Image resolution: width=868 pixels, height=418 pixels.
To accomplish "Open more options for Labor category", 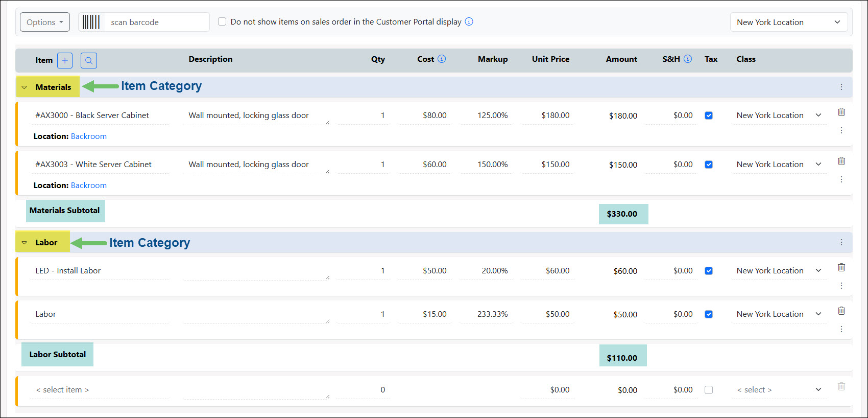I will [x=841, y=242].
